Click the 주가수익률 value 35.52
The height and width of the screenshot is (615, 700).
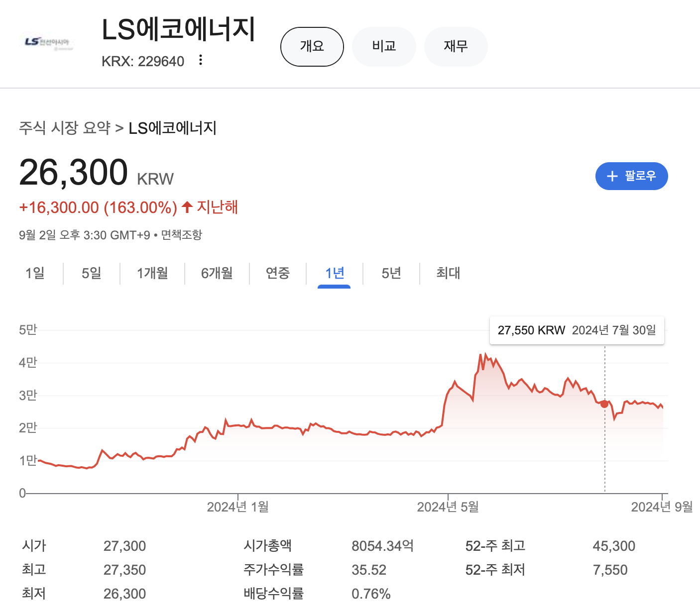(369, 570)
